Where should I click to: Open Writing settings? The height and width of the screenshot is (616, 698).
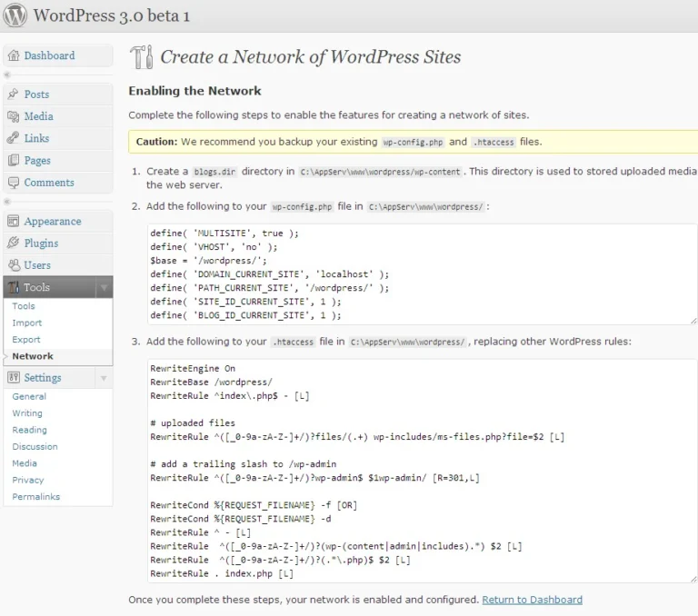pos(27,413)
